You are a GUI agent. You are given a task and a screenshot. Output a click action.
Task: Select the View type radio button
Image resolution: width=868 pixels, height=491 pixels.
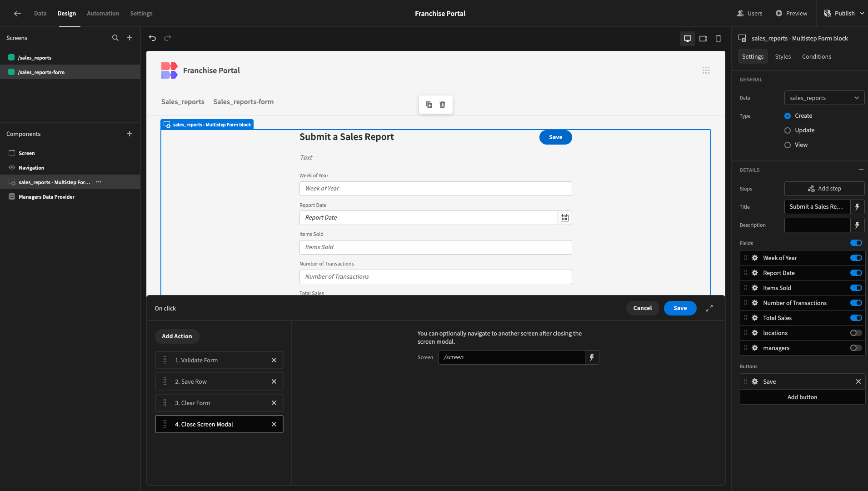(x=788, y=145)
